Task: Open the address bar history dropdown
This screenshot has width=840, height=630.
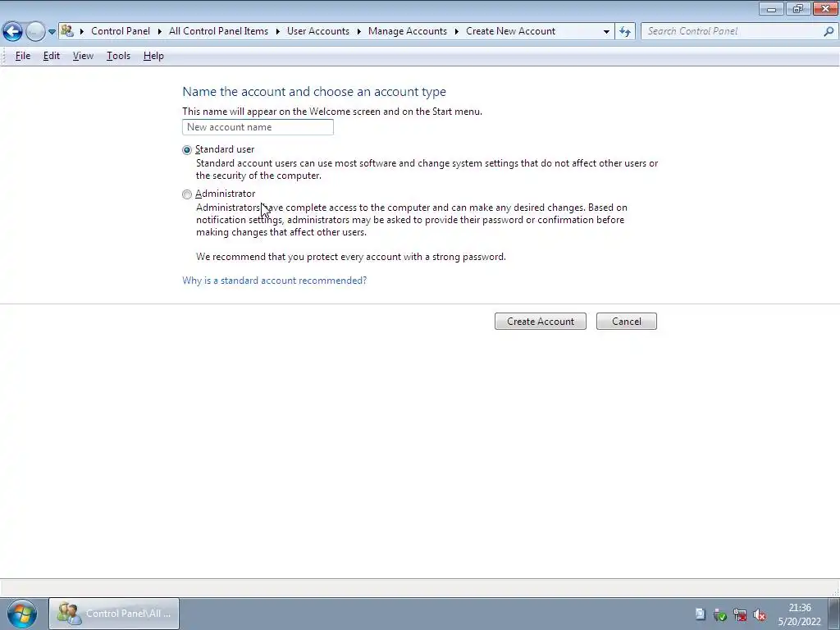Action: [606, 32]
